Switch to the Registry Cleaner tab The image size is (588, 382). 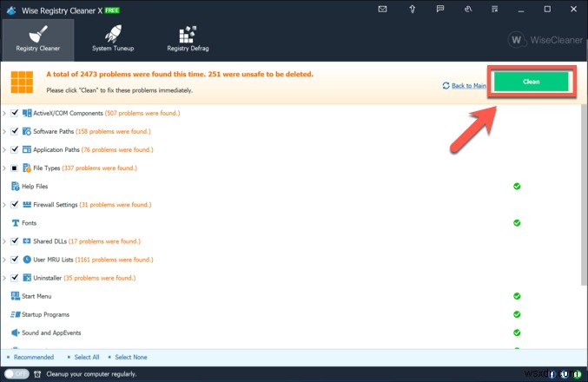tap(38, 40)
